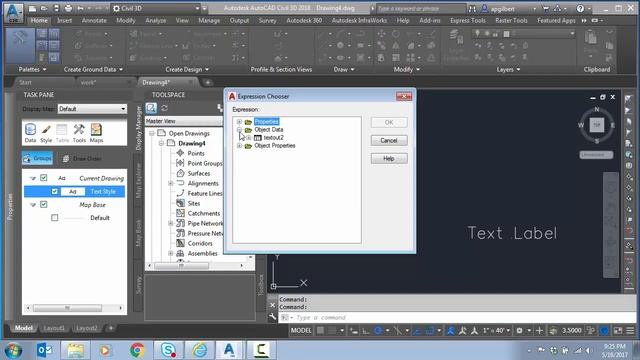Open the Survey ribbon tab

tap(267, 20)
